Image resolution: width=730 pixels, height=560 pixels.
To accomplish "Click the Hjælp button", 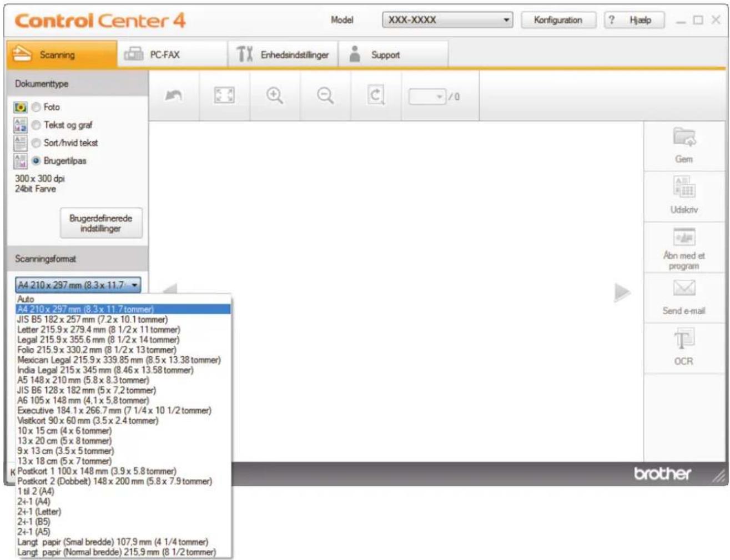I will [x=634, y=20].
